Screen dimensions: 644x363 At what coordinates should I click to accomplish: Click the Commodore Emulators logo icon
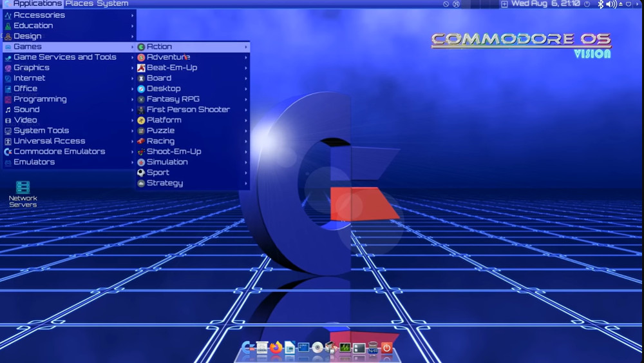coord(8,152)
